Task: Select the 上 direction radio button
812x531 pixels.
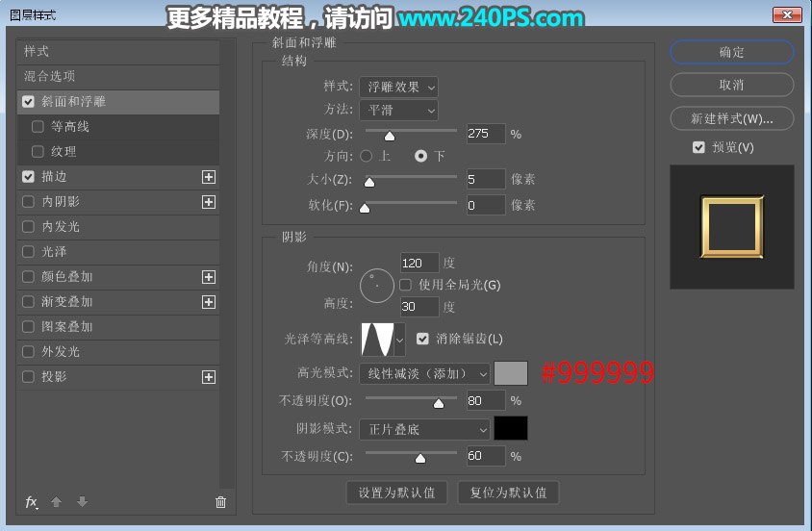Action: point(367,156)
